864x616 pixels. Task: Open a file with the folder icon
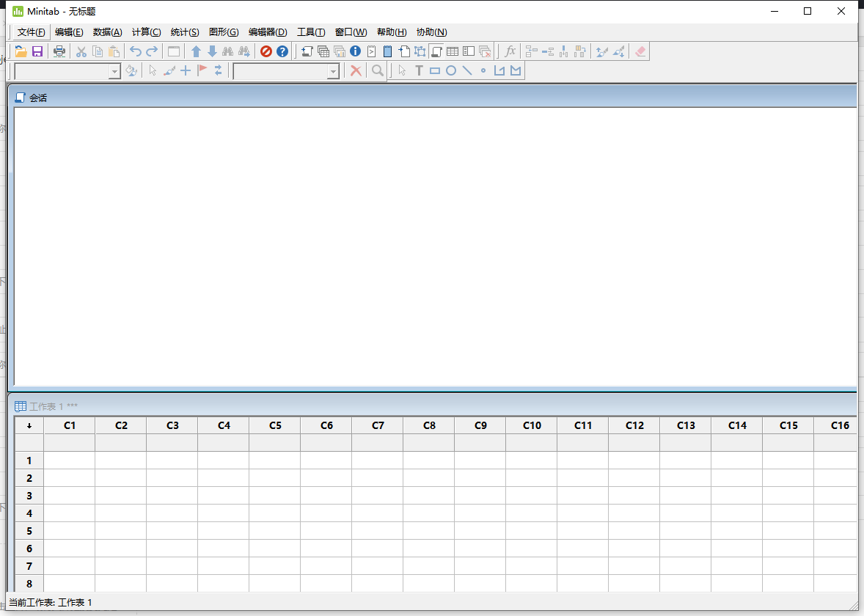click(x=21, y=51)
